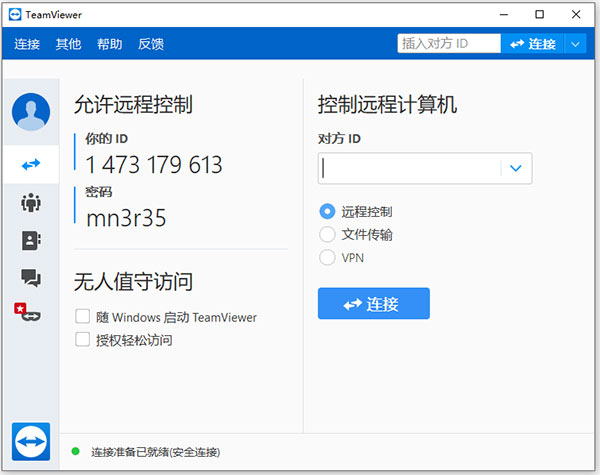Click the top toolbar 连接 button
This screenshot has height=475, width=600.
[533, 44]
